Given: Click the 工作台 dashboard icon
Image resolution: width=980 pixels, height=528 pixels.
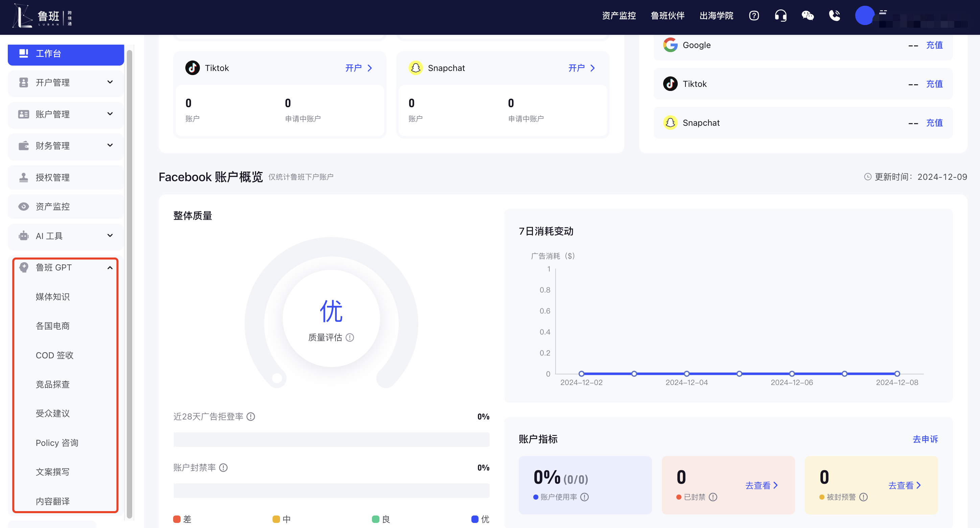Looking at the screenshot, I should 24,53.
